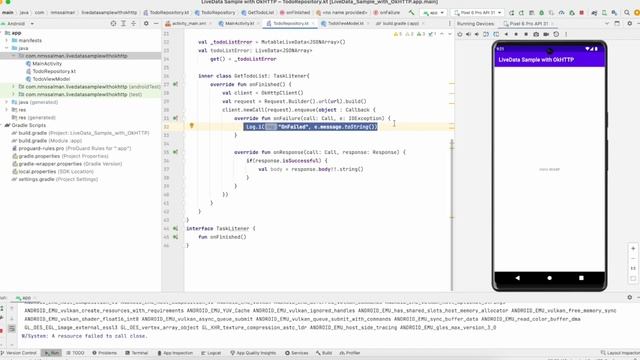640x360 pixels.
Task: Click emulator volume up icon
Action: click(x=468, y=34)
